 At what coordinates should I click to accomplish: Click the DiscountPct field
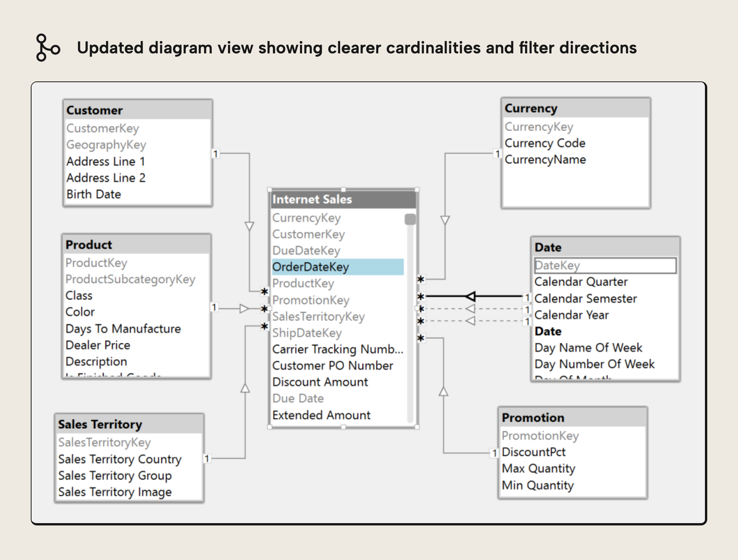pyautogui.click(x=534, y=452)
